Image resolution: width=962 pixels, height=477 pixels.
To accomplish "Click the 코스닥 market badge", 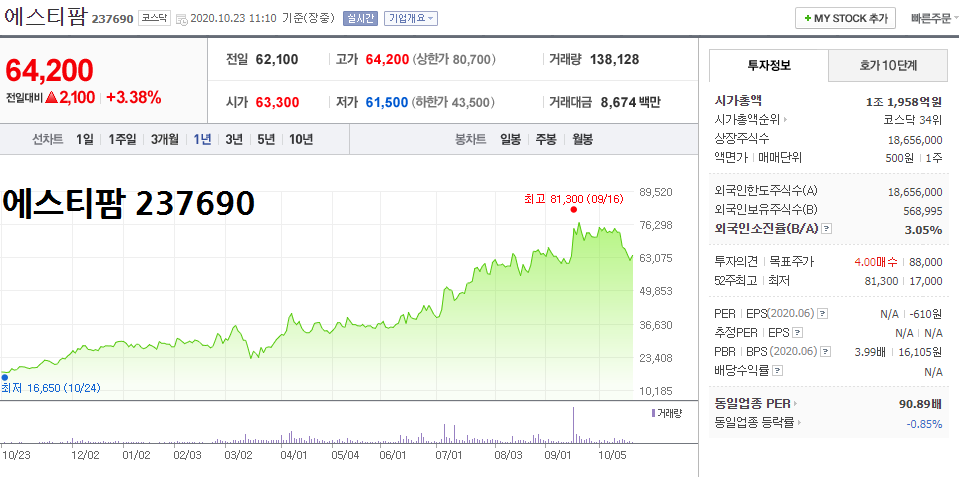I will pyautogui.click(x=154, y=18).
